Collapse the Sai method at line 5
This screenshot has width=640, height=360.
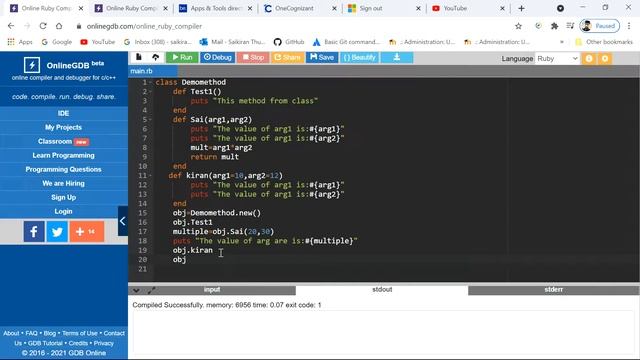point(150,120)
